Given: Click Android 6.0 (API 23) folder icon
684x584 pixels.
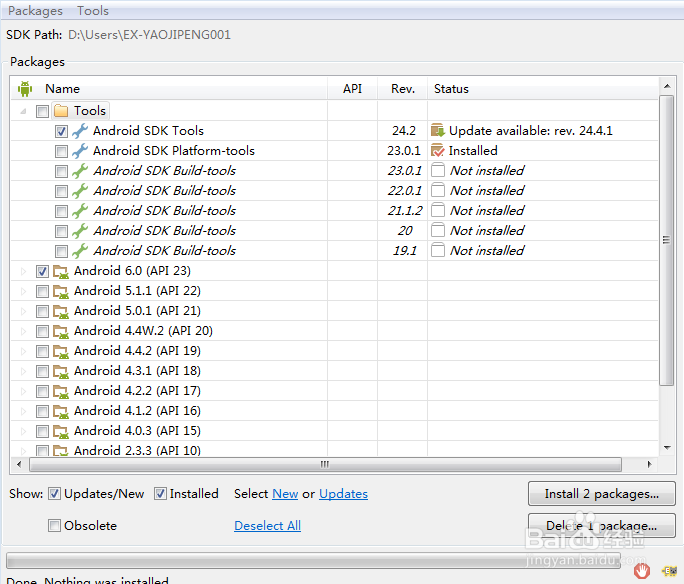Looking at the screenshot, I should (61, 272).
